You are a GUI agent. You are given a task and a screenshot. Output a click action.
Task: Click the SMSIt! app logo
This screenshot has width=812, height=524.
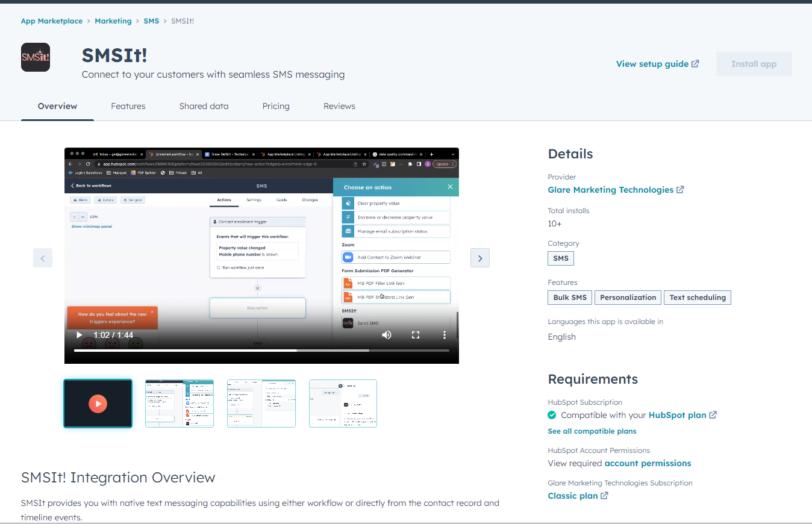[35, 57]
